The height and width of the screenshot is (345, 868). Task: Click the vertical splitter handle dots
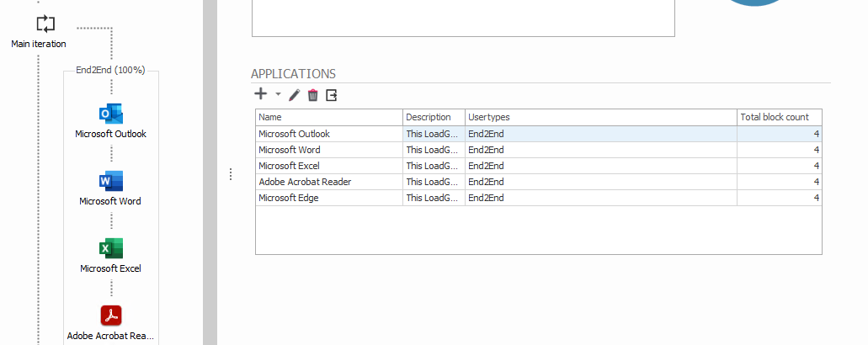[231, 174]
